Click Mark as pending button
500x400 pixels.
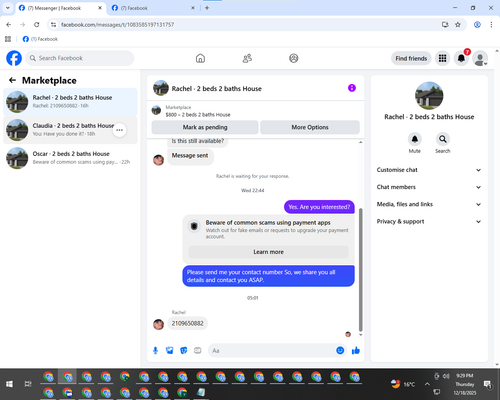205,127
